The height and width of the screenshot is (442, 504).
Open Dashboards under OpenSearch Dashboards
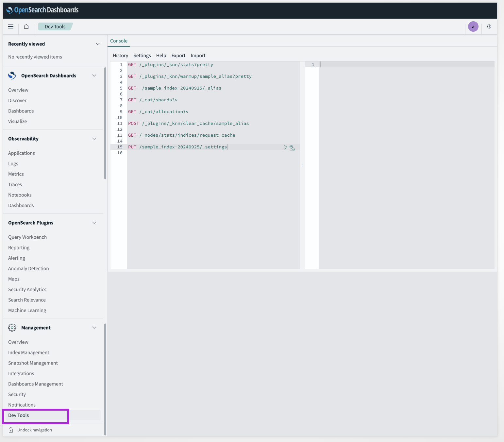[x=21, y=111]
